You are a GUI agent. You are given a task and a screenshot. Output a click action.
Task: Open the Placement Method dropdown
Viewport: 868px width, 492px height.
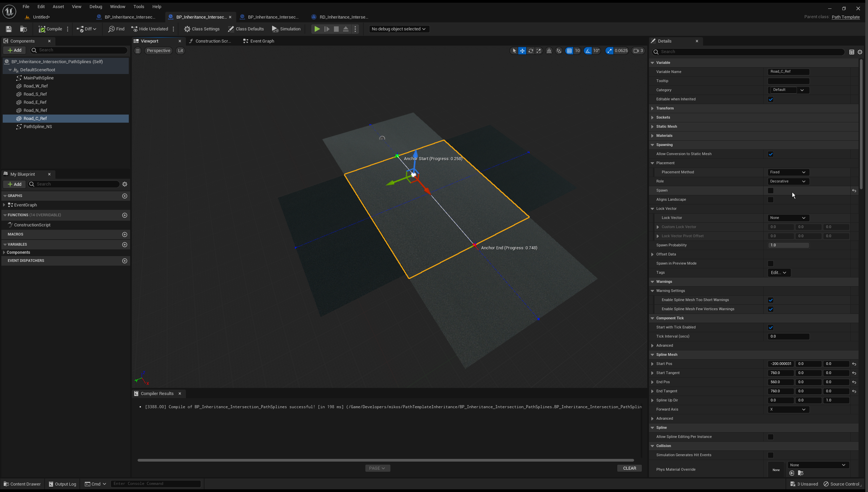point(788,172)
